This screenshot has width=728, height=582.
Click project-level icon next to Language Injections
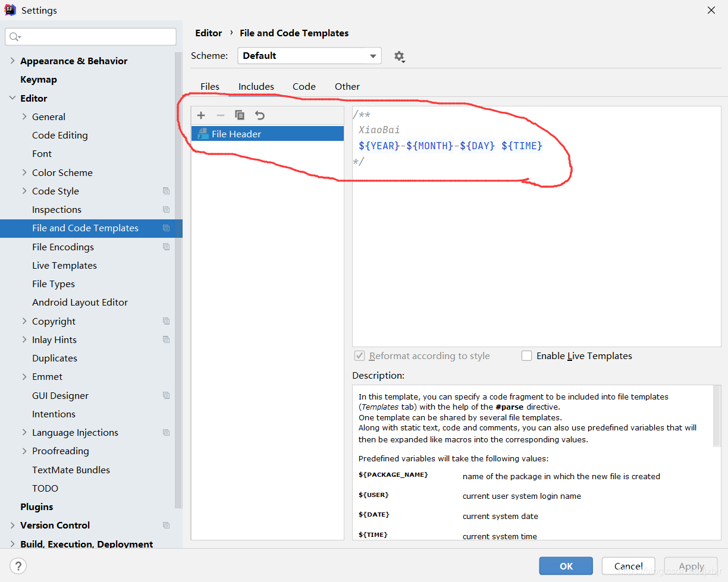tap(166, 432)
